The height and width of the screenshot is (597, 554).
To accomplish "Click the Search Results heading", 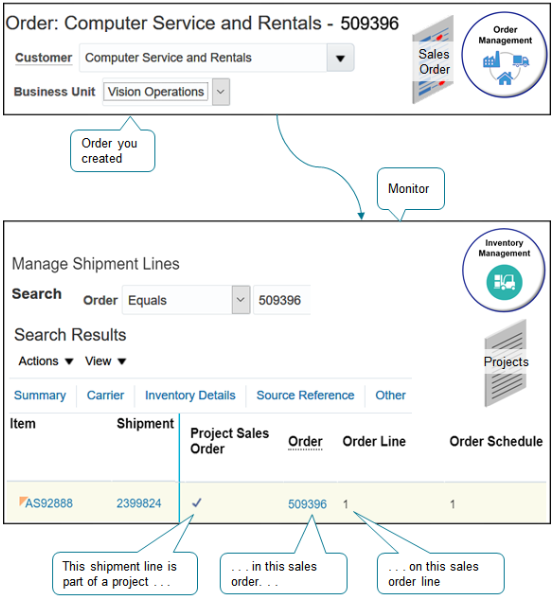I will 70,335.
